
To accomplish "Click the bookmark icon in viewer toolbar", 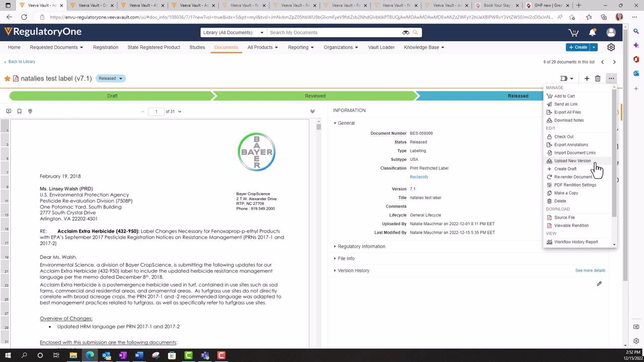I will pos(19,111).
